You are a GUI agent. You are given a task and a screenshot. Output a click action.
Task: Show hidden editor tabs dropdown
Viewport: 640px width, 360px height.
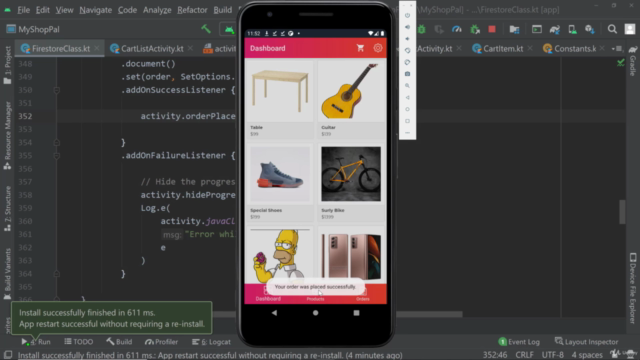pos(616,49)
